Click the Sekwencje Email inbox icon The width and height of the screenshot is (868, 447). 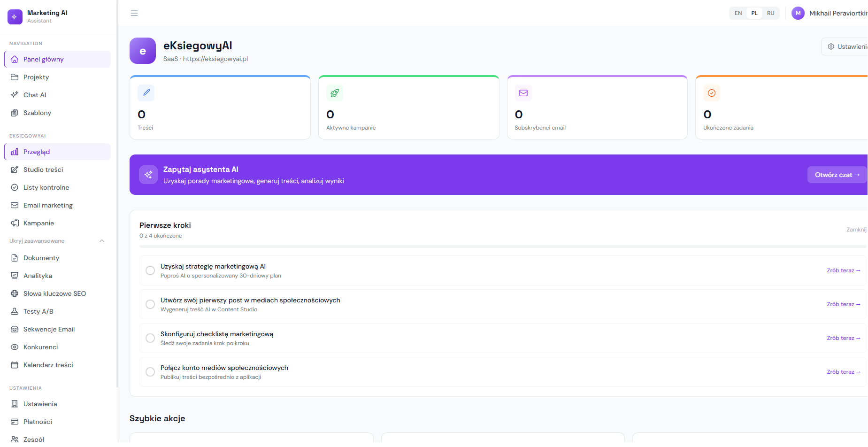click(15, 329)
